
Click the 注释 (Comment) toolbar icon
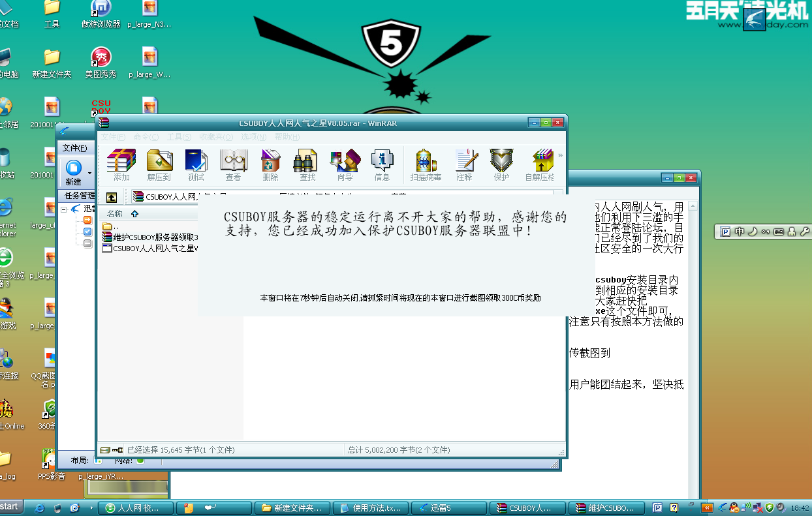465,164
